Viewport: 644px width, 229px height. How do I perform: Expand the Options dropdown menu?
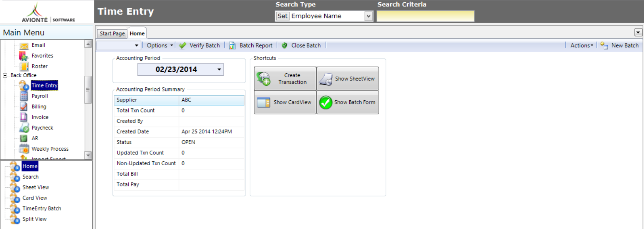(160, 45)
